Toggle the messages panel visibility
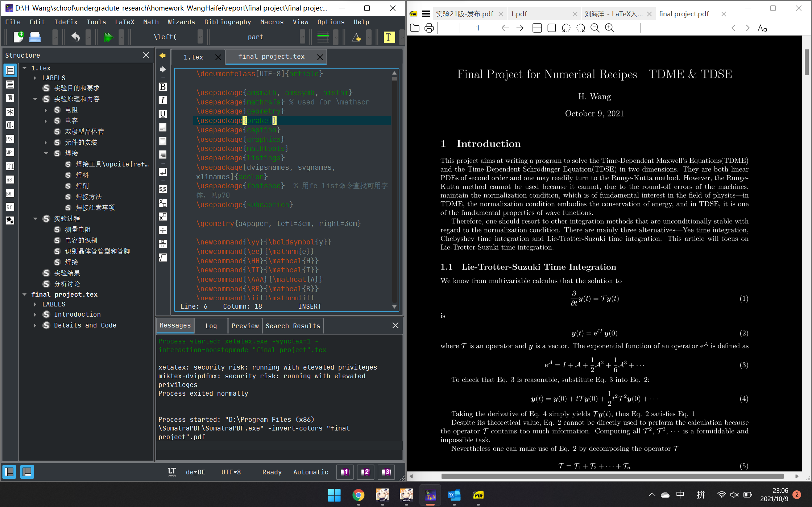812x507 pixels. [x=27, y=472]
